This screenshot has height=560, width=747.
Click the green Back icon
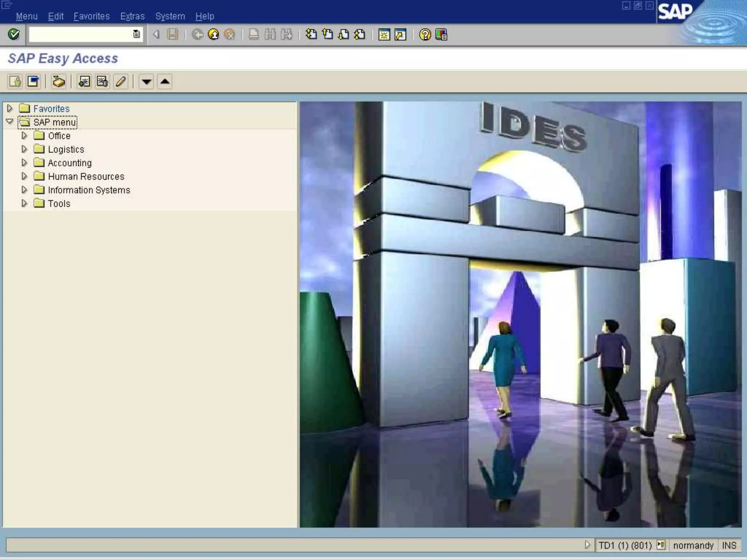point(197,35)
